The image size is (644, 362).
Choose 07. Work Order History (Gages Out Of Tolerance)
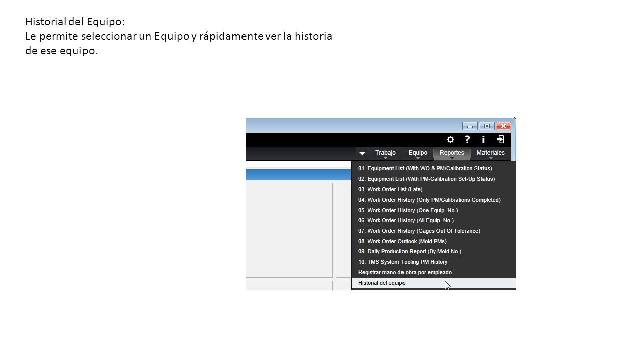(433, 231)
